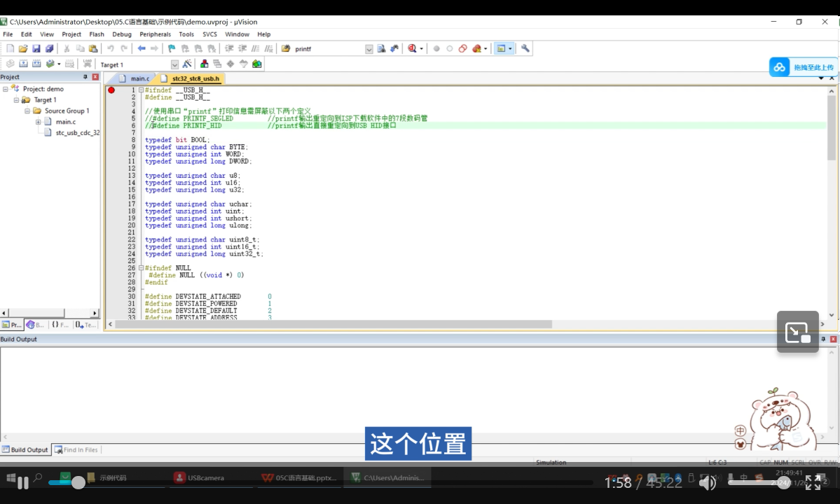Pin the Project panel
Screen dimensions: 840x504
(85, 77)
